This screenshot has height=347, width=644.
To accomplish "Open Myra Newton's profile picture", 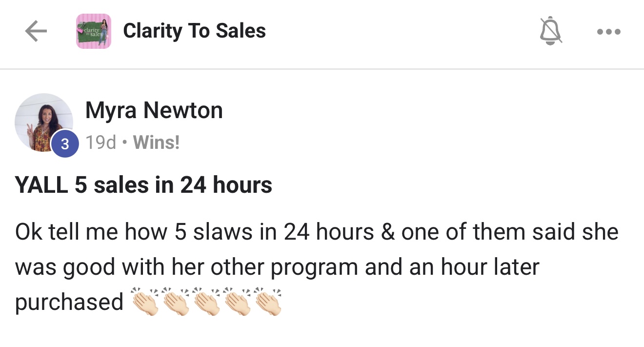I will click(43, 122).
